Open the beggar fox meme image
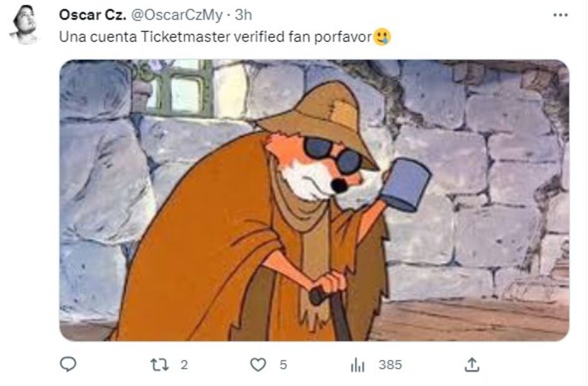This screenshot has width=588, height=386. [314, 200]
